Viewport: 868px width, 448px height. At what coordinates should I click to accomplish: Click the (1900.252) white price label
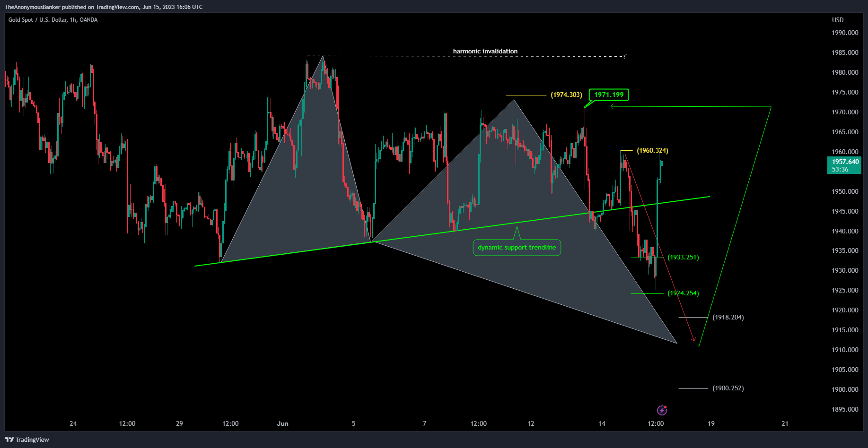coord(728,388)
